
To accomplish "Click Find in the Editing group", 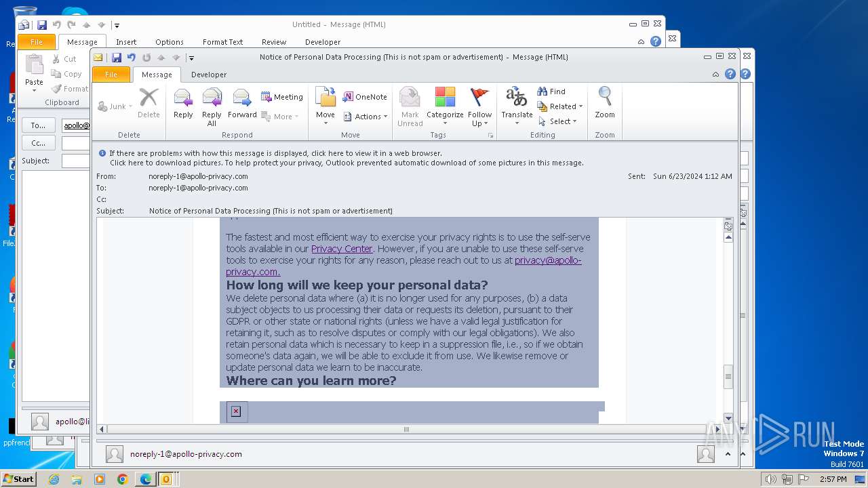I will pos(551,91).
